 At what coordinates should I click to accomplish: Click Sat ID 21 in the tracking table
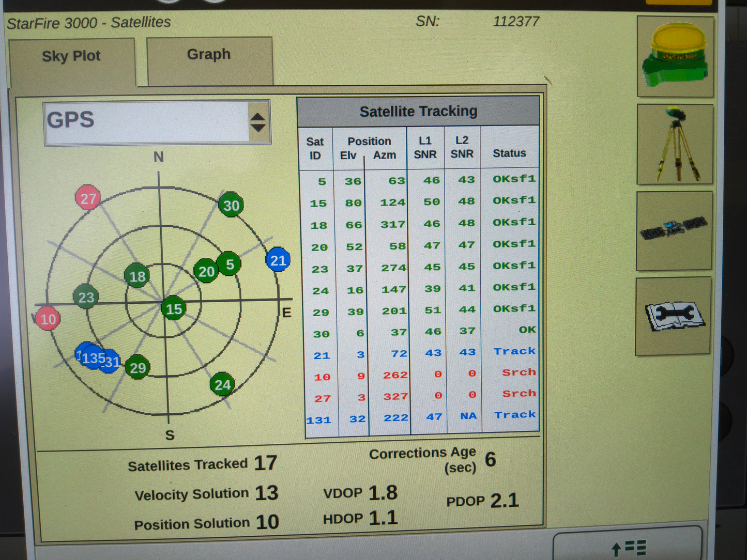[x=322, y=355]
